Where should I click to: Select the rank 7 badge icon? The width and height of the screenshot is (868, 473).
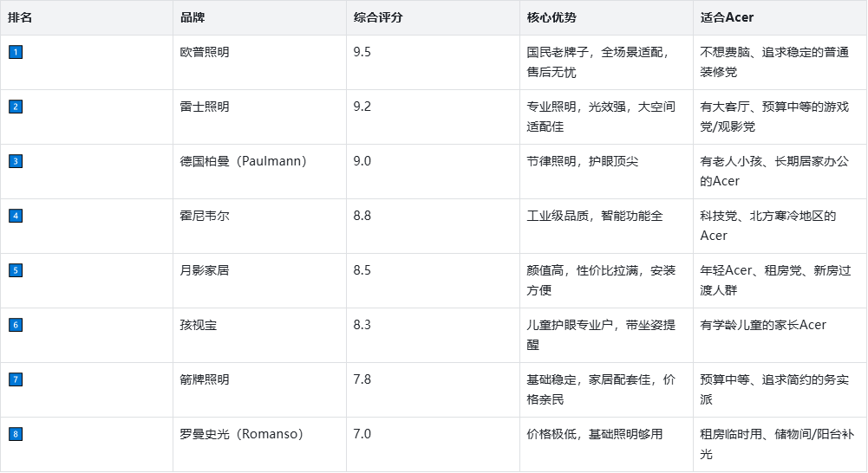point(16,379)
